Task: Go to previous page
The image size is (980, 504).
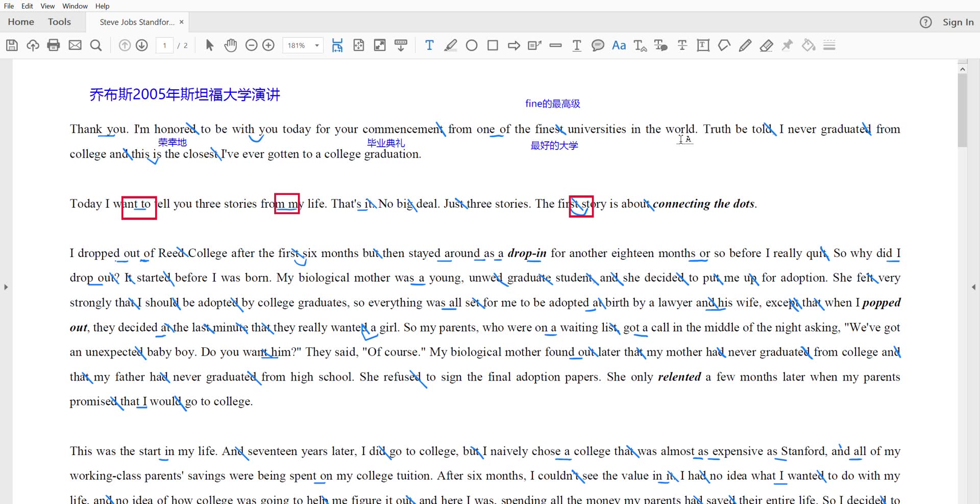Action: tap(125, 45)
